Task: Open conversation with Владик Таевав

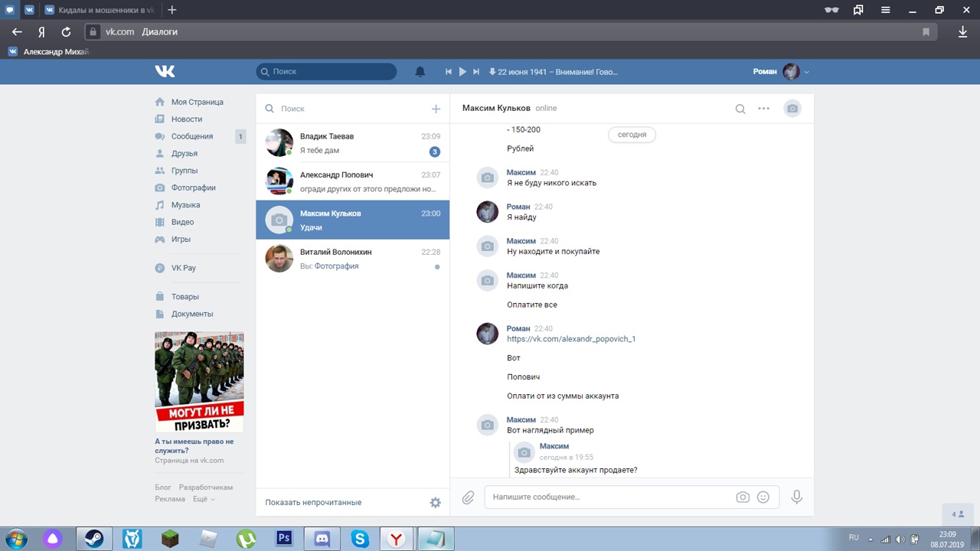Action: [x=352, y=143]
